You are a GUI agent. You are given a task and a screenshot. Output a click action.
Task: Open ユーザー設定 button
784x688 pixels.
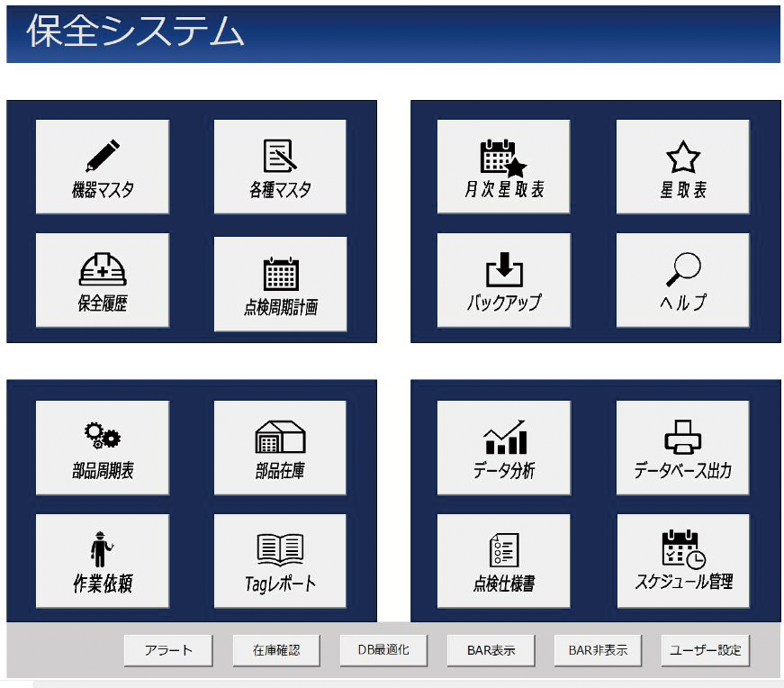706,650
